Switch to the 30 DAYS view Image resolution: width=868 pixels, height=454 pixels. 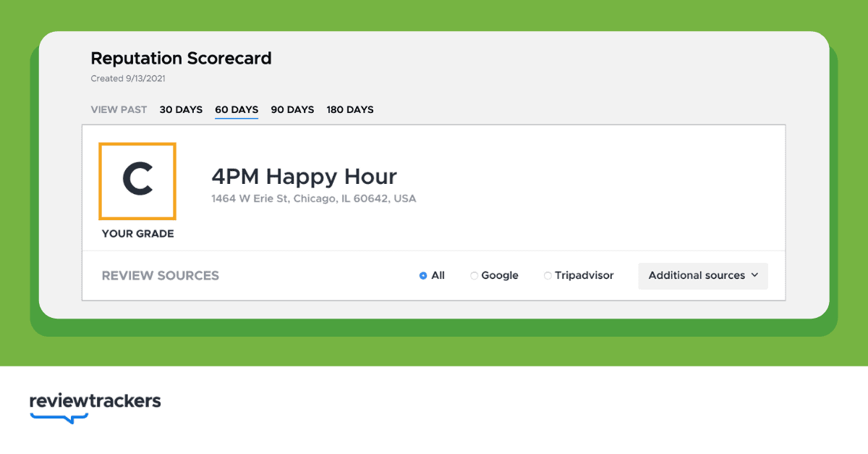[x=181, y=110]
